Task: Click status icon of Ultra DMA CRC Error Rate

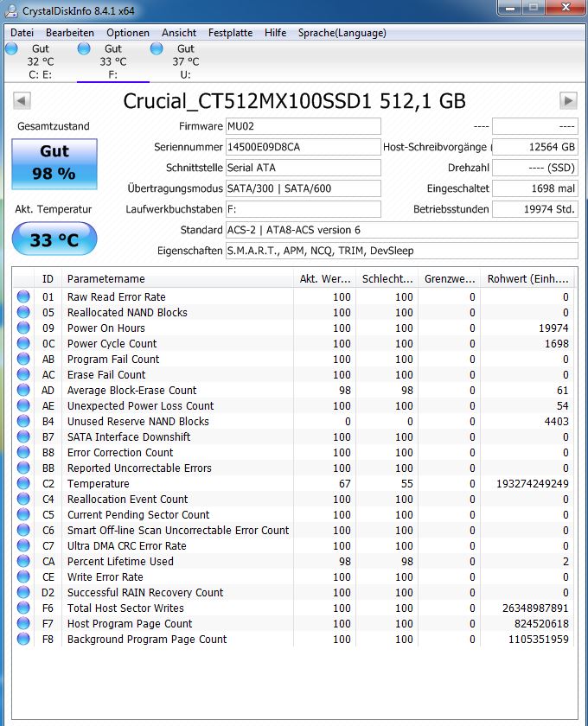Action: (23, 546)
